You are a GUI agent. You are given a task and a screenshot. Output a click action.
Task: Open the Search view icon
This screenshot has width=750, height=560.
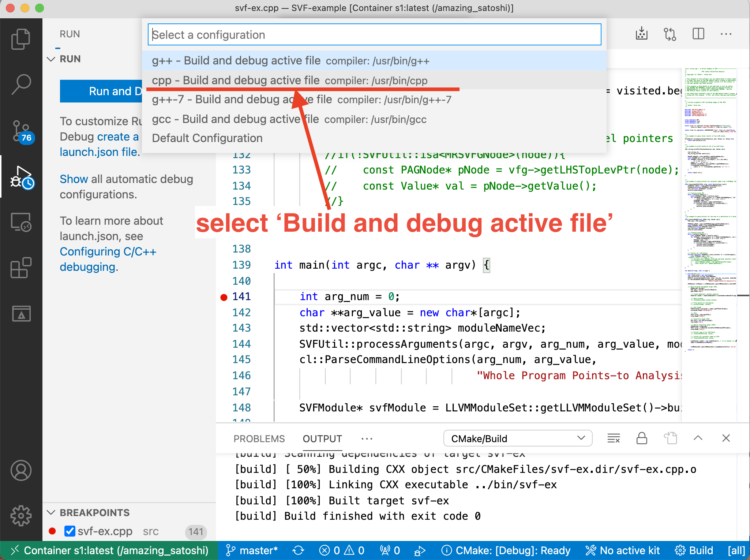(x=21, y=84)
